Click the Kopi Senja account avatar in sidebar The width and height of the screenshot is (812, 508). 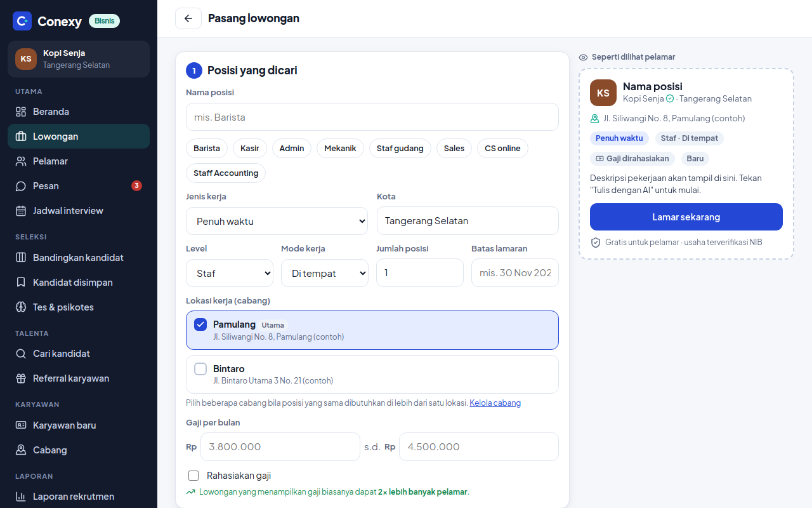coord(26,59)
